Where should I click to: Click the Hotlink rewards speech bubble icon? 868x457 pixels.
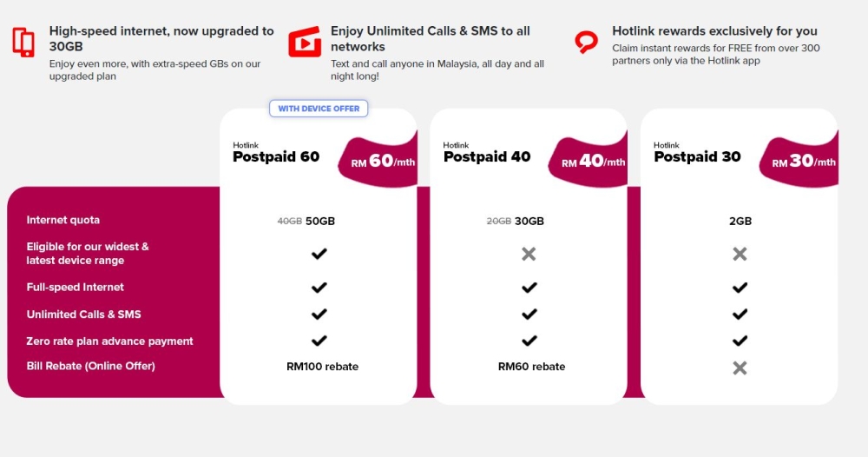pyautogui.click(x=586, y=42)
